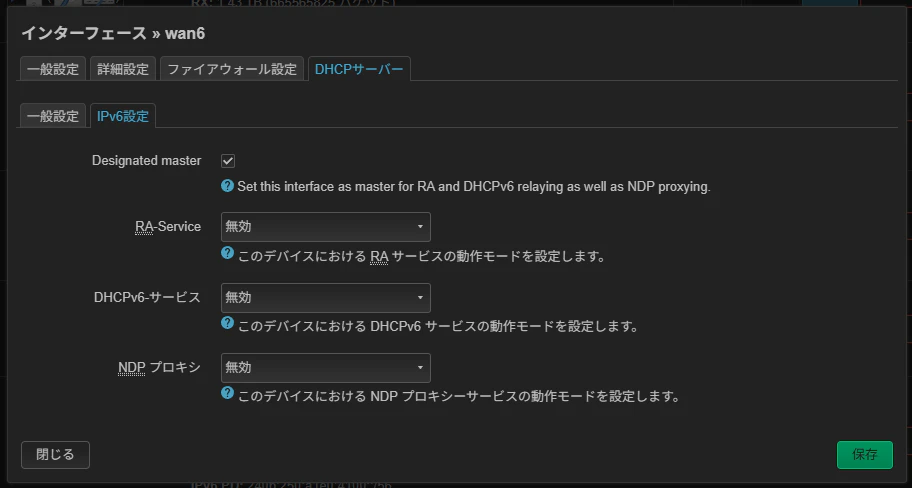Click help icon under NDP プロキシ dropdown

pos(227,393)
